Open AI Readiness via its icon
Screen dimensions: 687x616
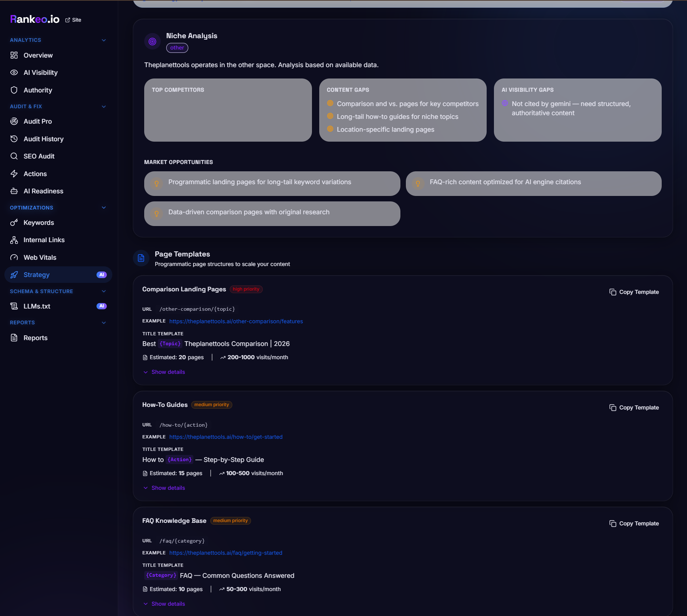(14, 191)
